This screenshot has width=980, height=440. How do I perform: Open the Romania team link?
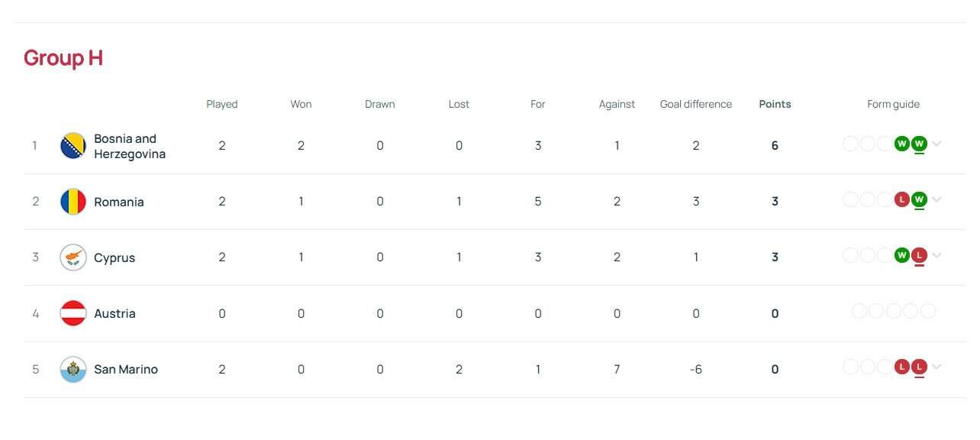click(119, 202)
